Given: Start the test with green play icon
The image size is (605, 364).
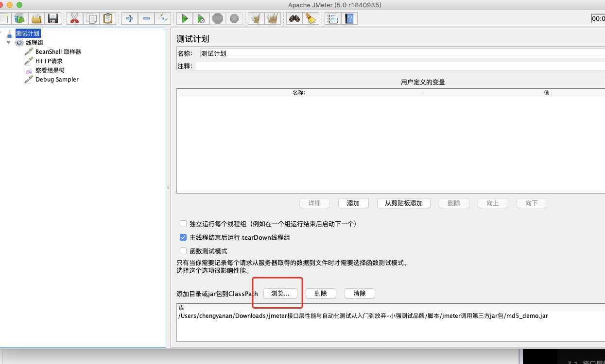Looking at the screenshot, I should tap(184, 18).
